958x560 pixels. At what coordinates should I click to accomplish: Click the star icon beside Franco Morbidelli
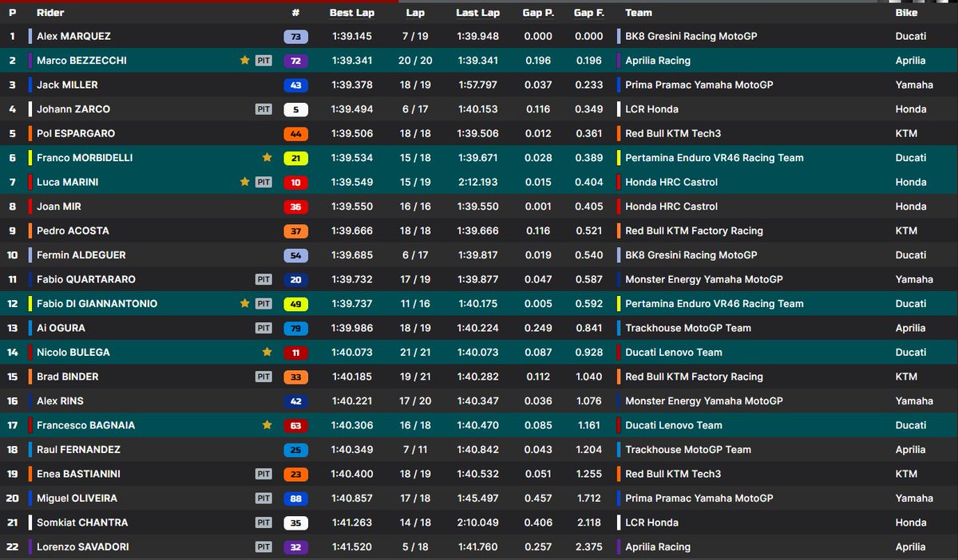267,158
